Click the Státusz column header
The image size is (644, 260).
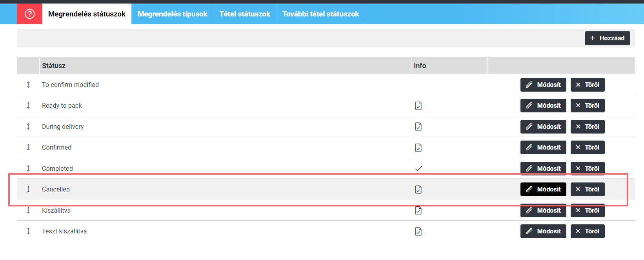pos(54,66)
